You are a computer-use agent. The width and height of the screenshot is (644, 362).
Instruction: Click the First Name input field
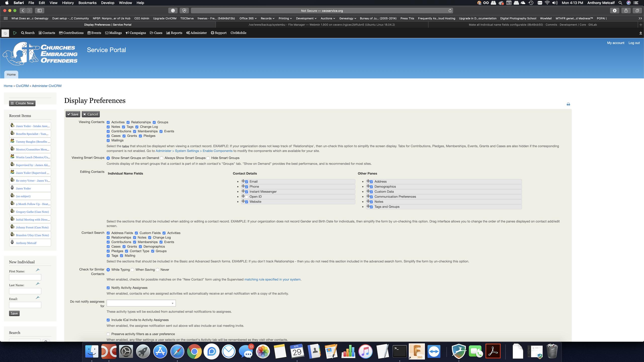click(x=25, y=277)
